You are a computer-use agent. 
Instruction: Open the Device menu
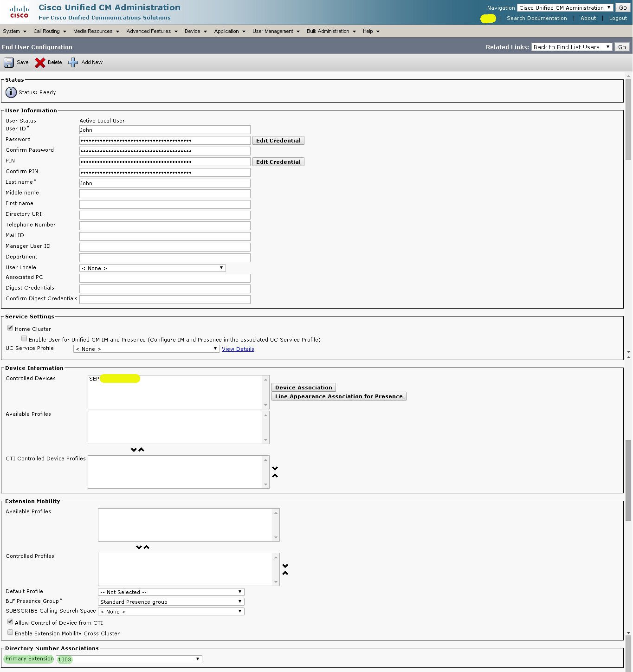[x=195, y=31]
